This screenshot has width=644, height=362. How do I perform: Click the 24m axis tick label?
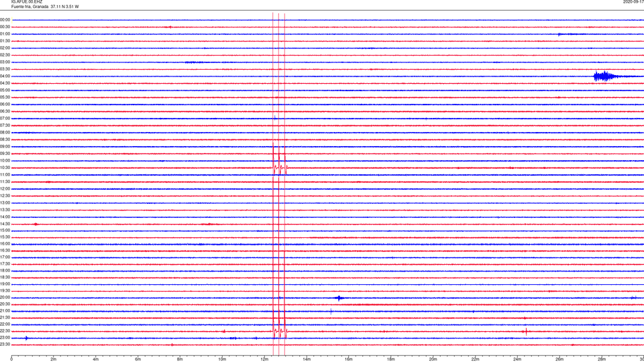point(517,359)
